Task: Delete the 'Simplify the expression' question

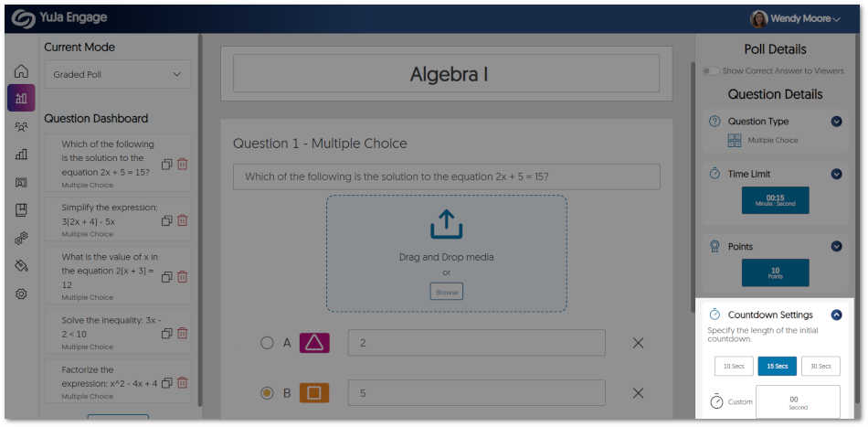Action: click(x=183, y=220)
